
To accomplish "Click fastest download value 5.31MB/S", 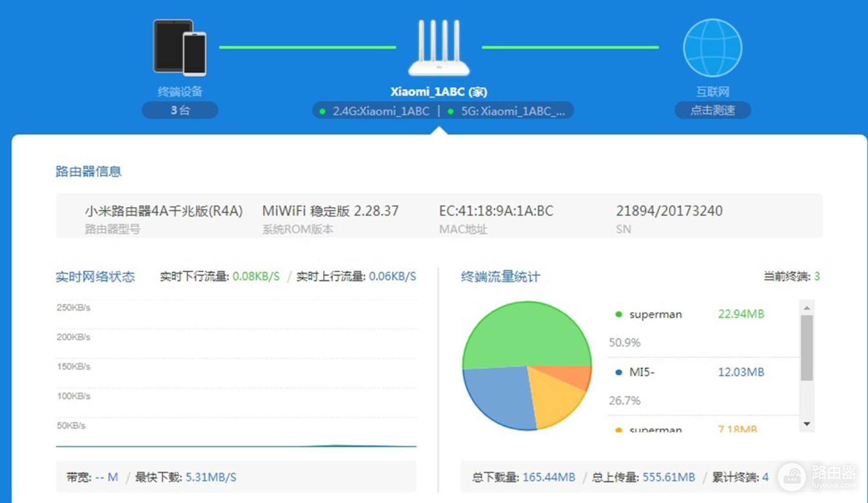I will pyautogui.click(x=211, y=477).
